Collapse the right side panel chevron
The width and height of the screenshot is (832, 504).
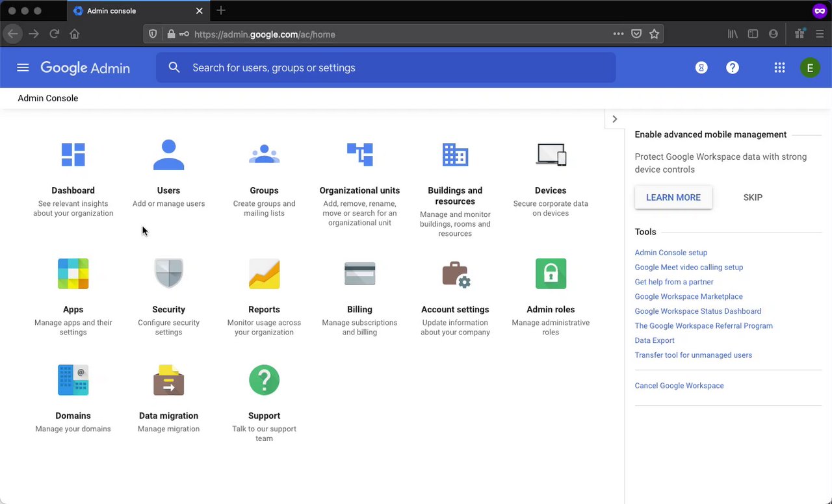614,119
